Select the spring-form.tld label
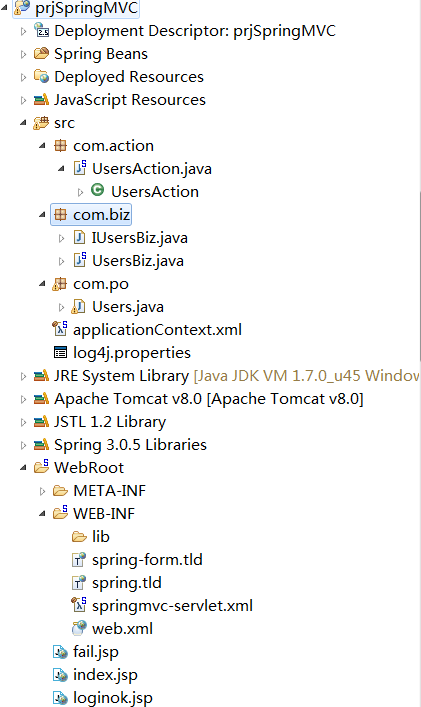This screenshot has width=421, height=707. pyautogui.click(x=147, y=560)
